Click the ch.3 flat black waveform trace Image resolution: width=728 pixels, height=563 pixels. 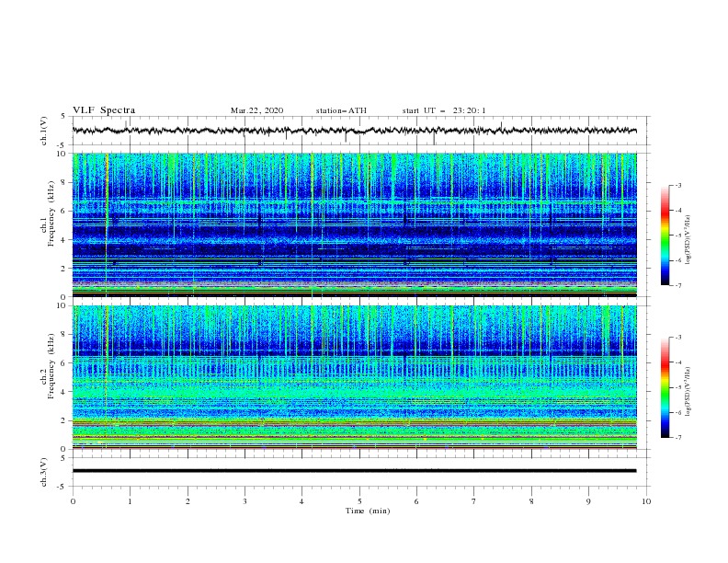click(x=355, y=471)
